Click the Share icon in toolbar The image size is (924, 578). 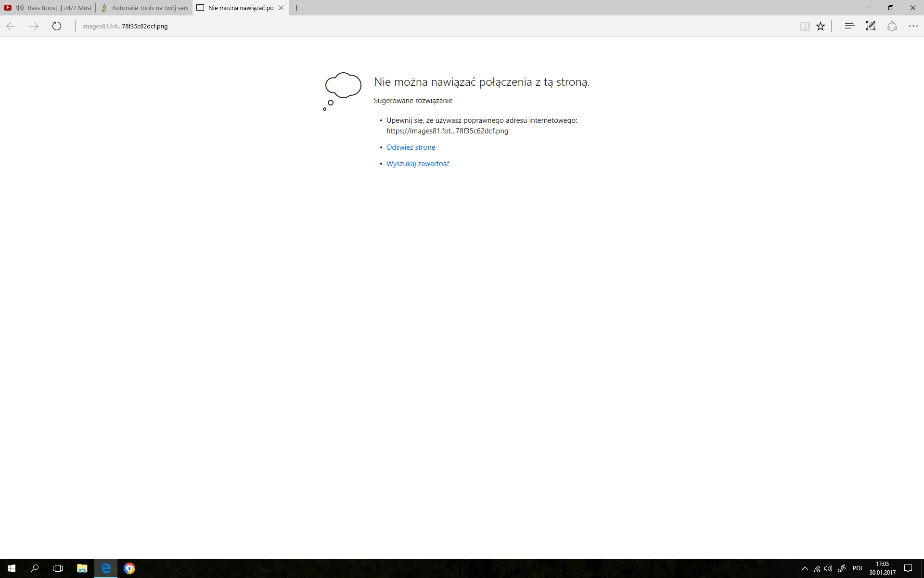[x=892, y=26]
